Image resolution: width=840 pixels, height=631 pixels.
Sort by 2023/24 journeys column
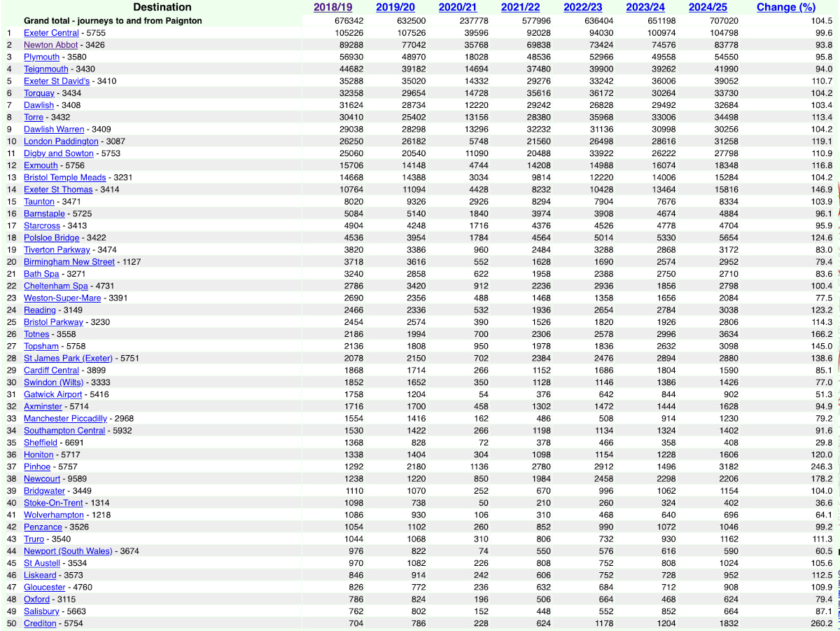tap(645, 7)
